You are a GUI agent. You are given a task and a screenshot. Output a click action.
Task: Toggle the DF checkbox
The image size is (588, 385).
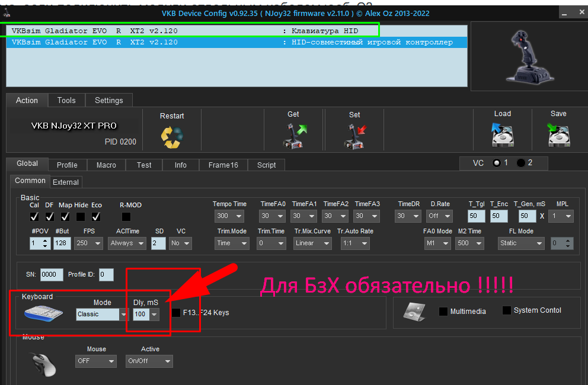[50, 217]
